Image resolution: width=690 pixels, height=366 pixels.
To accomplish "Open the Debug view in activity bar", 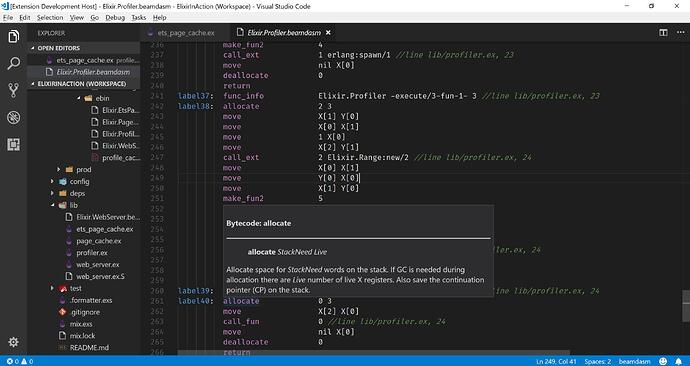I will (x=14, y=117).
